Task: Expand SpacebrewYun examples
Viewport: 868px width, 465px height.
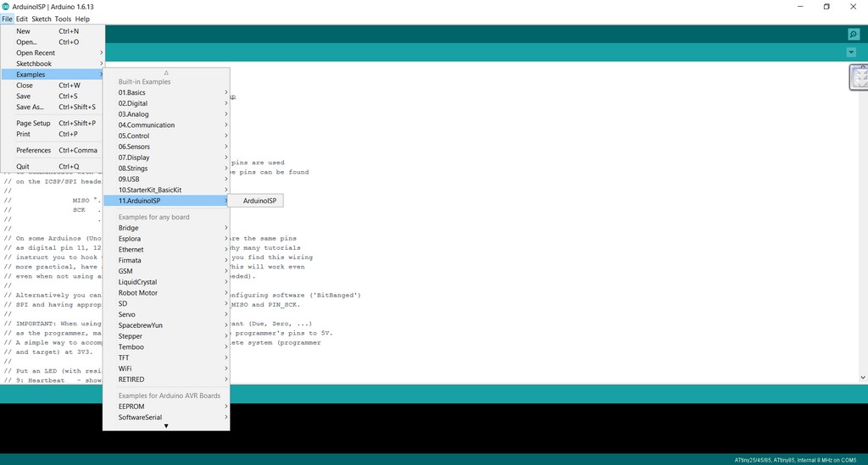Action: [x=166, y=325]
